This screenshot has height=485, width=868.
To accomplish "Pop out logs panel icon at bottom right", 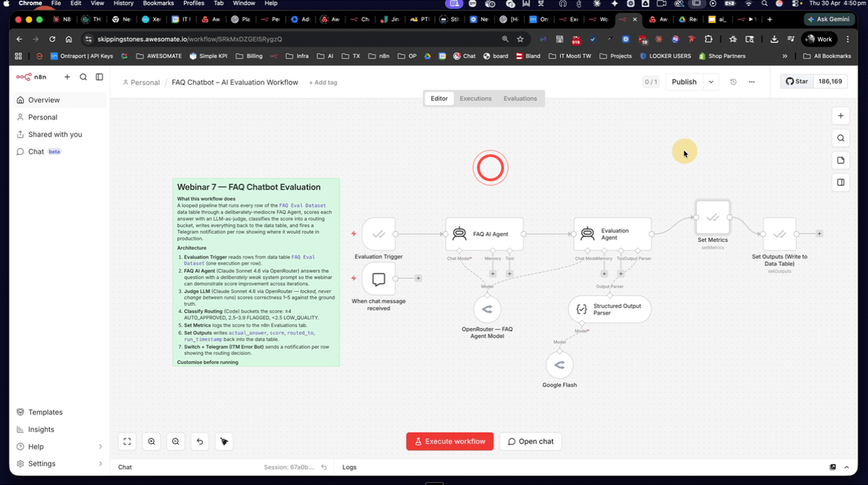I will pyautogui.click(x=833, y=468).
